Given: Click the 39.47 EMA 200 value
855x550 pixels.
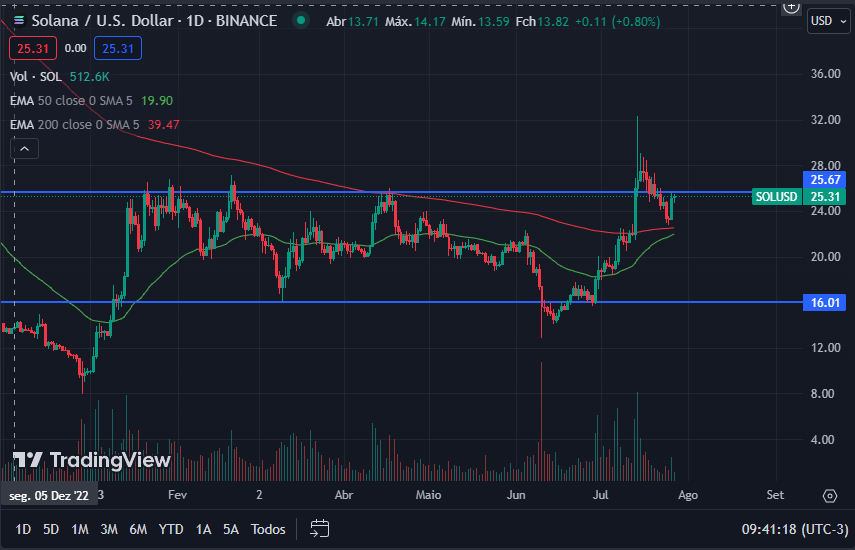Looking at the screenshot, I should 164,124.
